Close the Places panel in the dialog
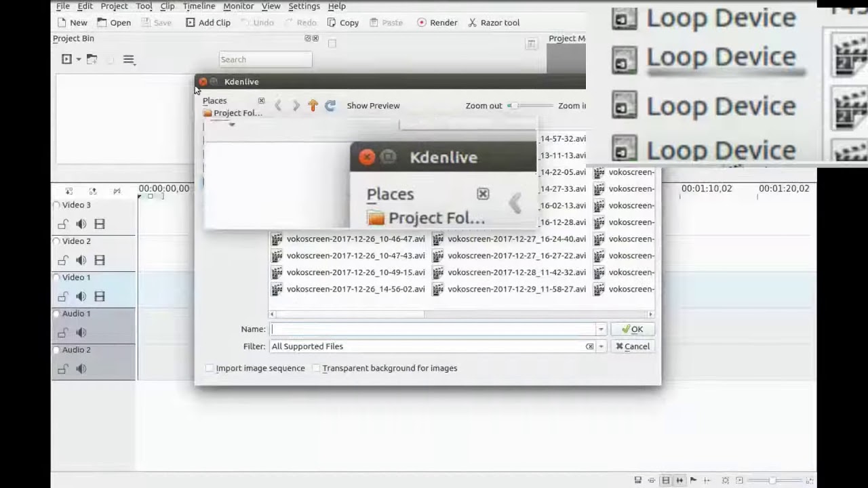This screenshot has height=488, width=868. (261, 100)
